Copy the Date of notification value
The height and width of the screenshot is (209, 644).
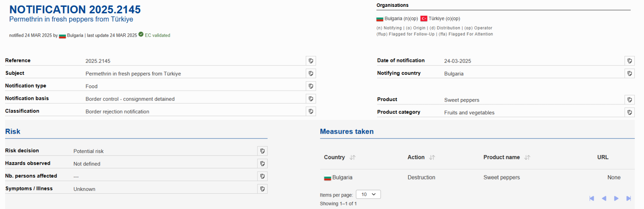pyautogui.click(x=630, y=61)
